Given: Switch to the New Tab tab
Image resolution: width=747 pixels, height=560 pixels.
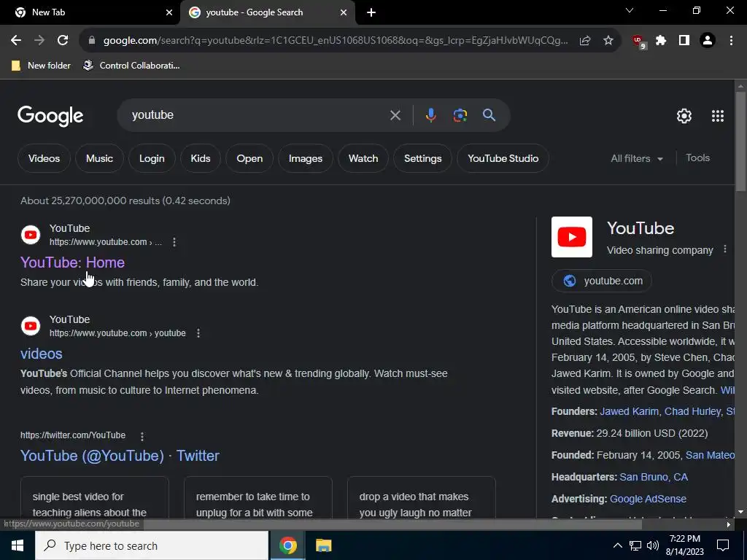Looking at the screenshot, I should pos(90,12).
